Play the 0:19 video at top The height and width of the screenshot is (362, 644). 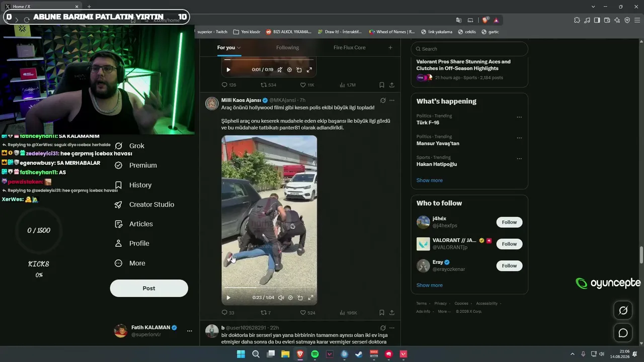pyautogui.click(x=228, y=70)
